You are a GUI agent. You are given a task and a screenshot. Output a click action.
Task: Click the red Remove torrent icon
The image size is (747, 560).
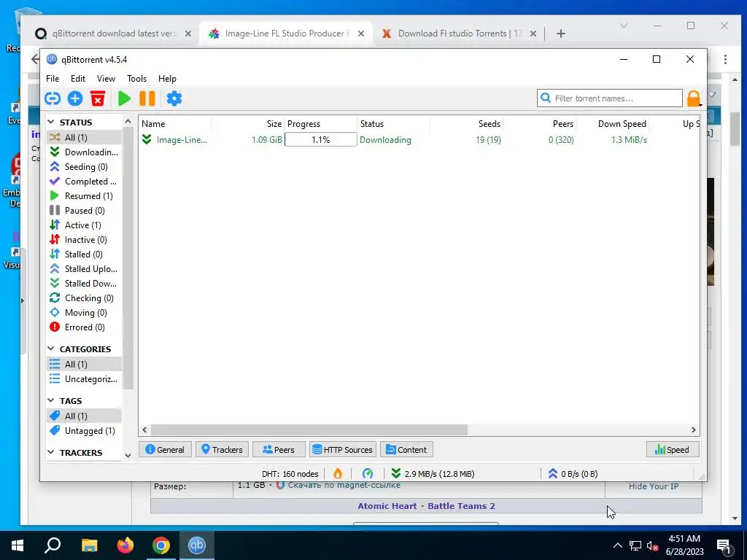[x=98, y=98]
